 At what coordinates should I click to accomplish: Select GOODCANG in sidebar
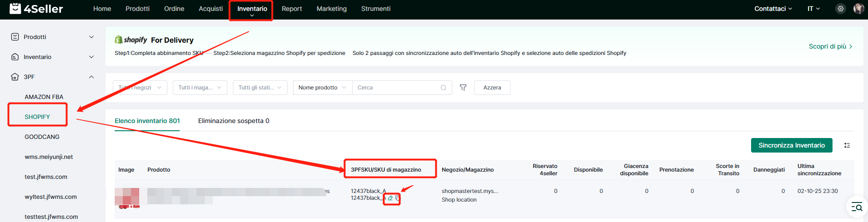42,137
